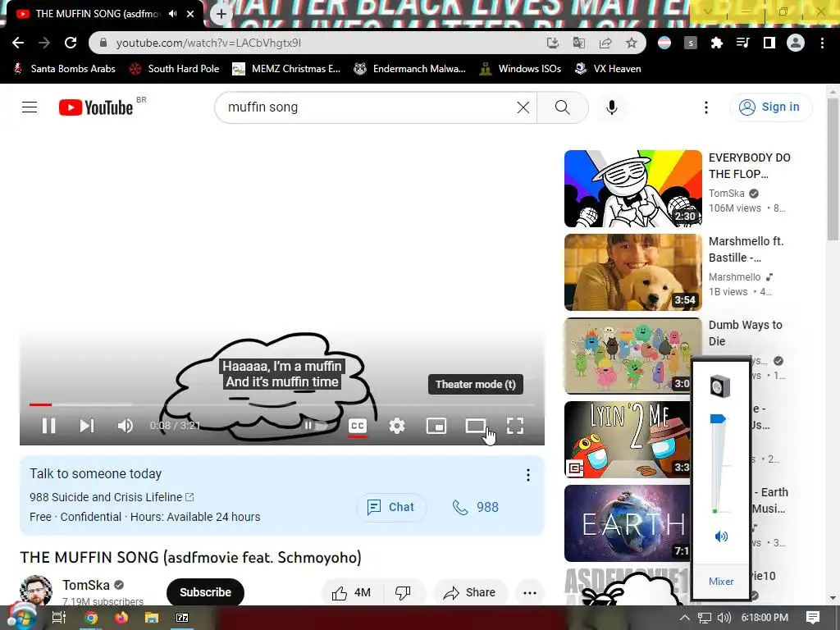Dislike the video with thumbs down
Viewport: 840px width, 630px height.
[x=403, y=592]
